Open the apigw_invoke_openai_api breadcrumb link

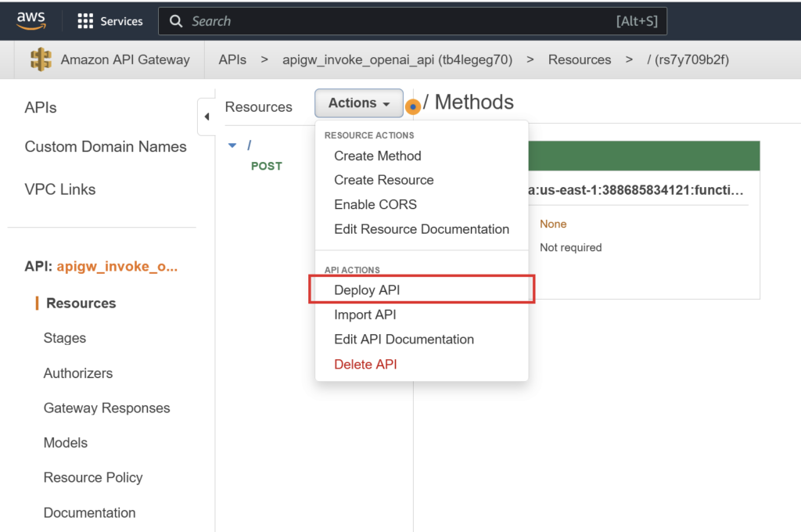[x=397, y=59]
